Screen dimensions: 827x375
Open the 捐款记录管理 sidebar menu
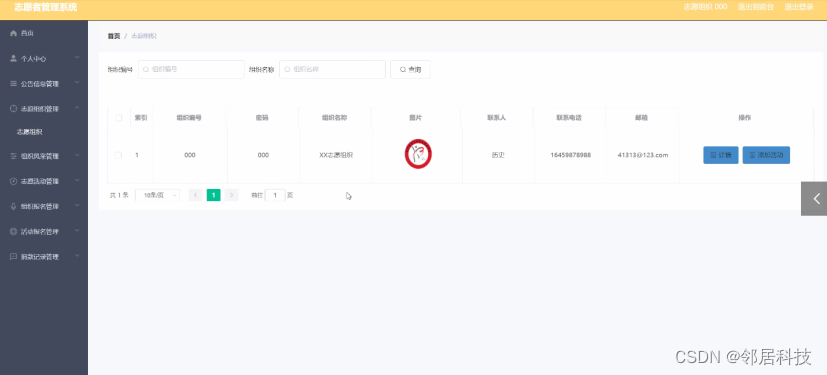pyautogui.click(x=44, y=256)
